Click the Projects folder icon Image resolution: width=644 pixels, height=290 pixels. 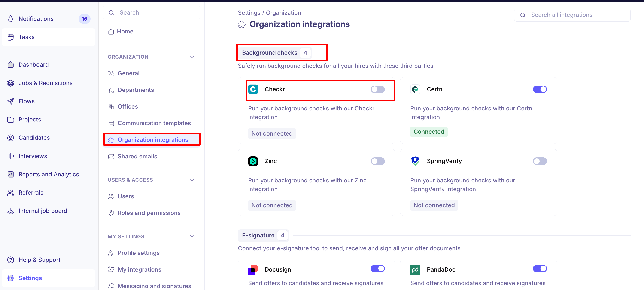click(x=10, y=120)
